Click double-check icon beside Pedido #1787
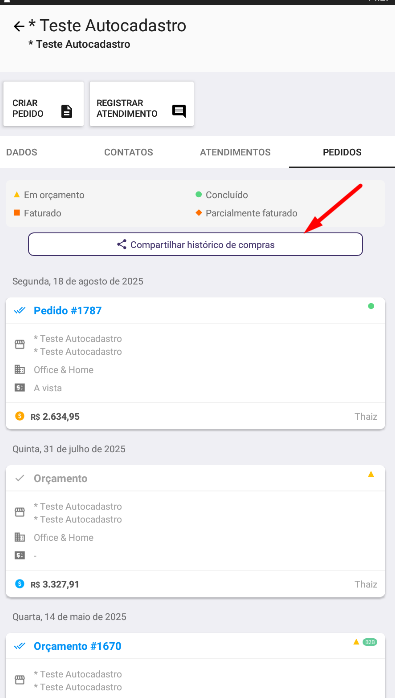The height and width of the screenshot is (698, 395). point(19,310)
